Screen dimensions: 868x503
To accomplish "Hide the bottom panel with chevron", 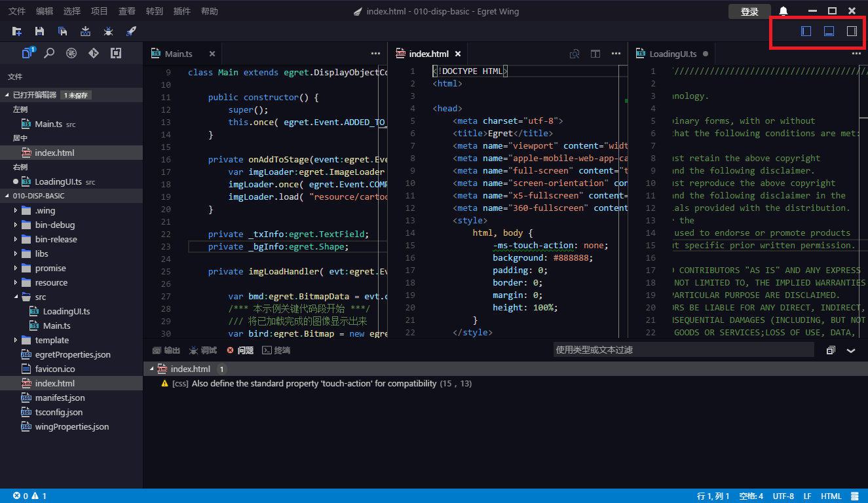I will pyautogui.click(x=851, y=350).
